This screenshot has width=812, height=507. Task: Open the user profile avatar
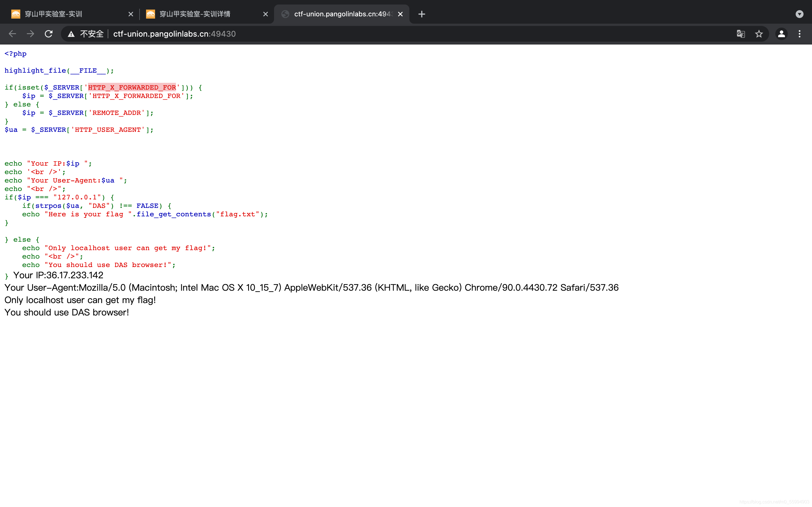click(781, 34)
